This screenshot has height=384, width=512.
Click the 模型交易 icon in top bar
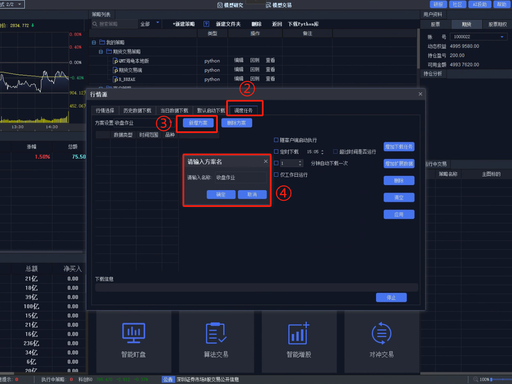[x=268, y=5]
